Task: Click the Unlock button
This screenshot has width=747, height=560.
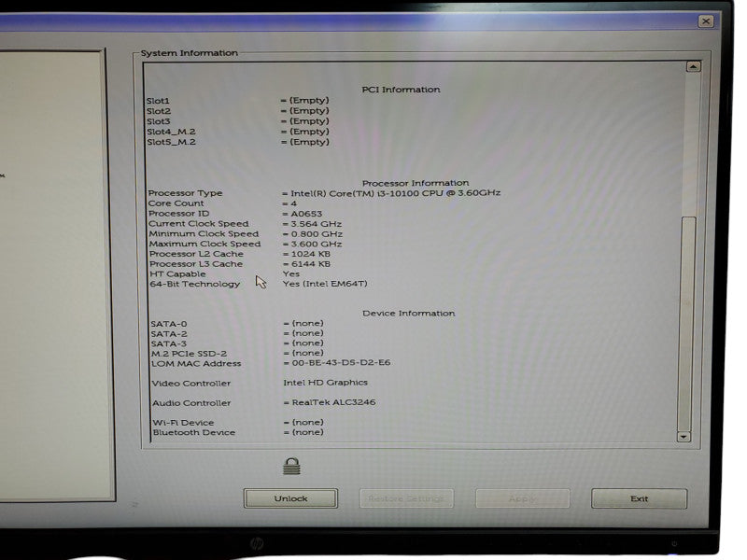Action: (290, 498)
